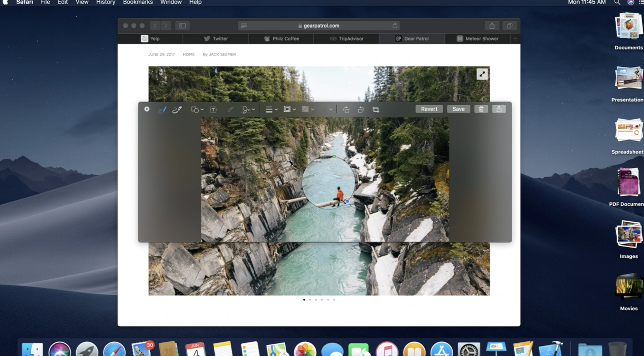Open Launchpad rocket in Dock

87,349
